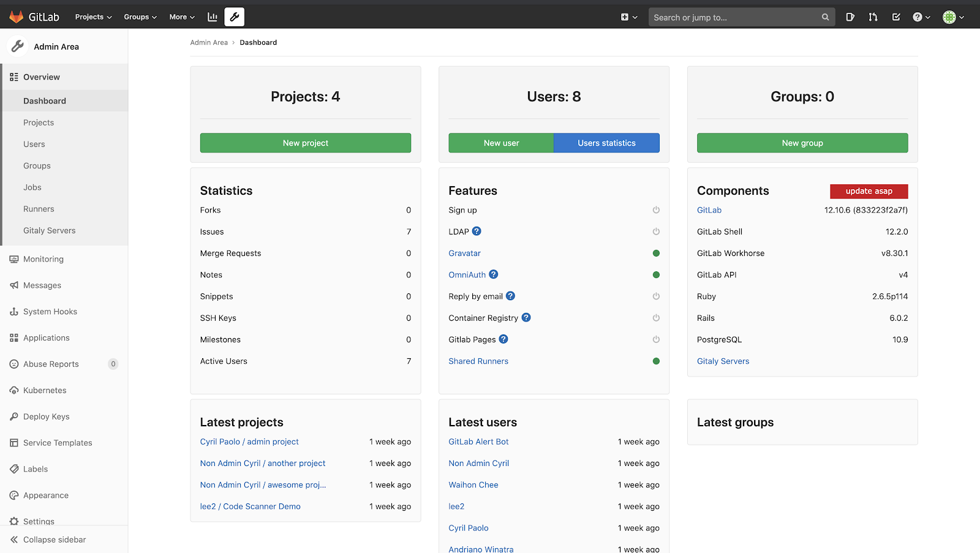Click the Gitlab Pages help icon
Screen dimensions: 980x553
tap(503, 339)
